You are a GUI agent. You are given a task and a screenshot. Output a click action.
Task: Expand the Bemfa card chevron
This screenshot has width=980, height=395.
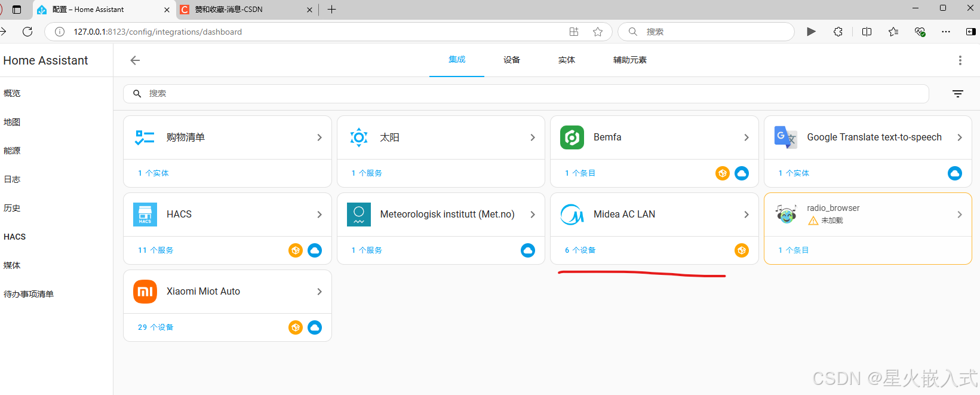tap(746, 137)
